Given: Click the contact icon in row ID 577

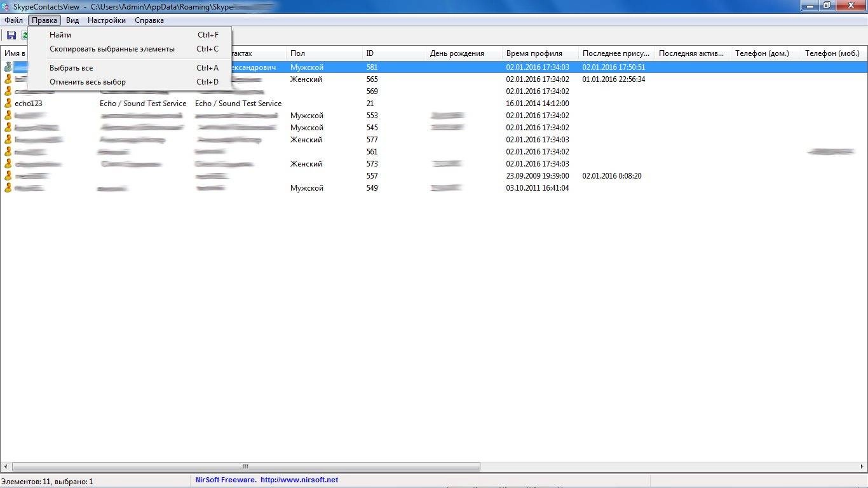Looking at the screenshot, I should (8, 139).
